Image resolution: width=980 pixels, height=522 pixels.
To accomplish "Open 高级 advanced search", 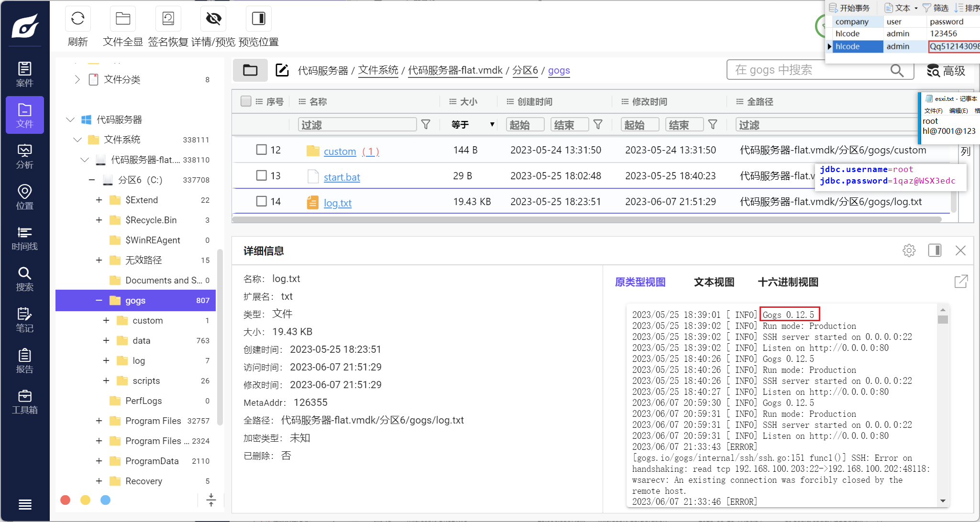I will (x=946, y=71).
